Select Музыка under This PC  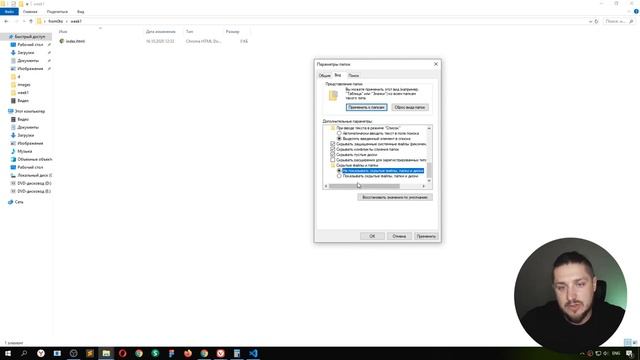point(24,151)
